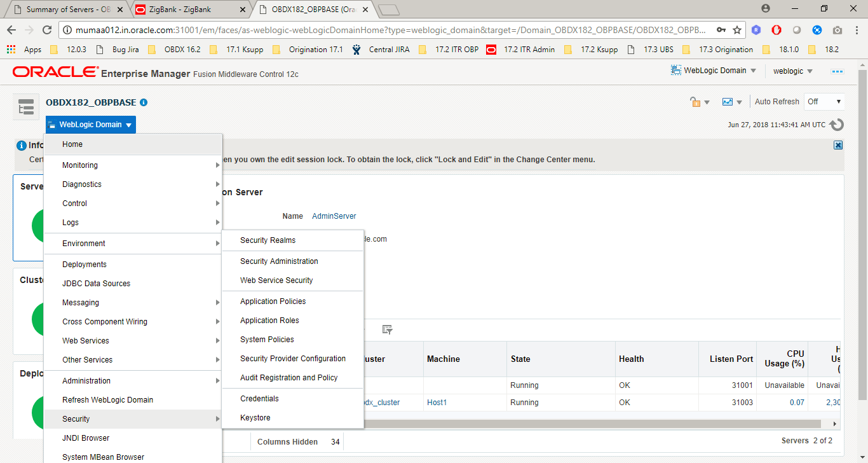Bookmark this page with star icon

pos(737,30)
